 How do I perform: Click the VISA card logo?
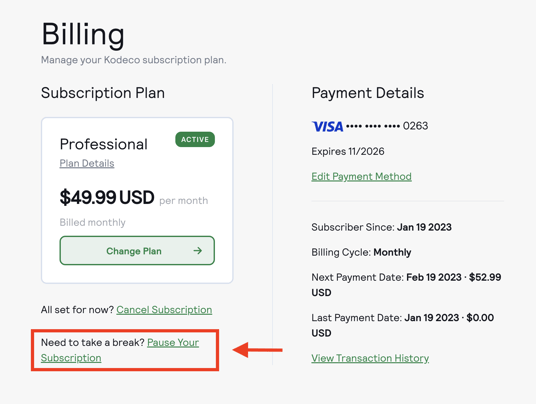click(327, 126)
